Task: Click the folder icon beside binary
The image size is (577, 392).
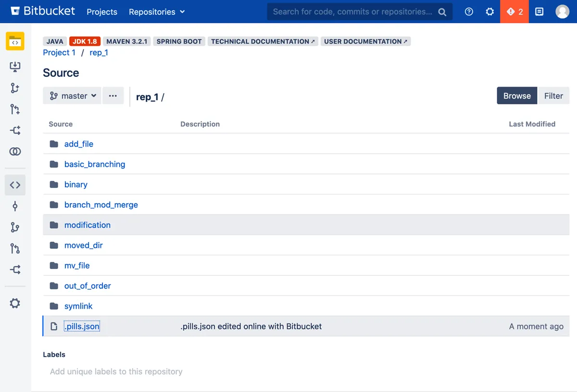Action: click(54, 184)
